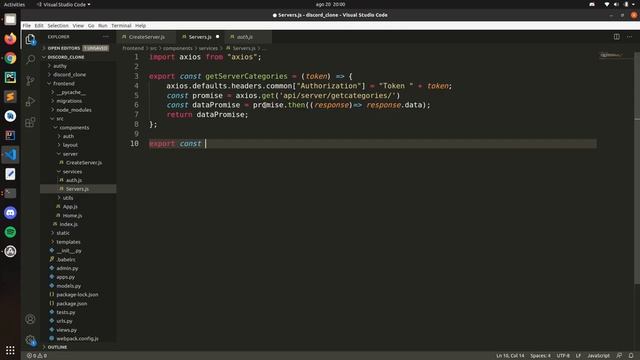Launch Firefox from the dock
This screenshot has height=360, width=640.
10,39
